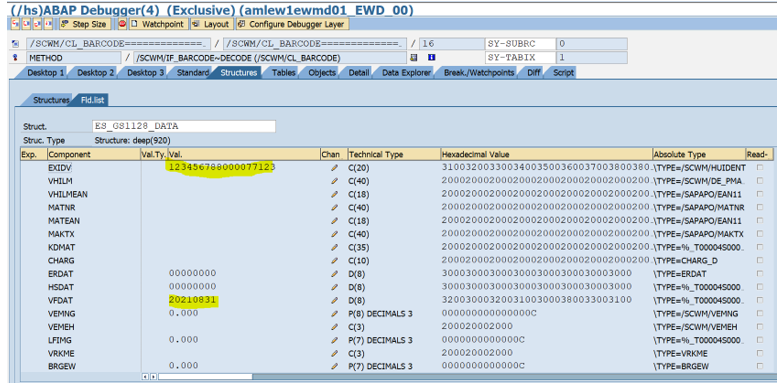This screenshot has height=384, width=780.
Task: Switch to the Detail tab
Action: [358, 73]
